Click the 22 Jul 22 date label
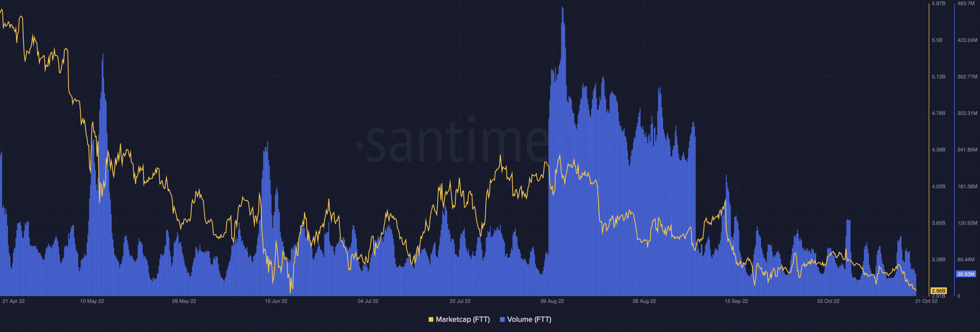Screen dimensions: 980x332 click(x=460, y=301)
